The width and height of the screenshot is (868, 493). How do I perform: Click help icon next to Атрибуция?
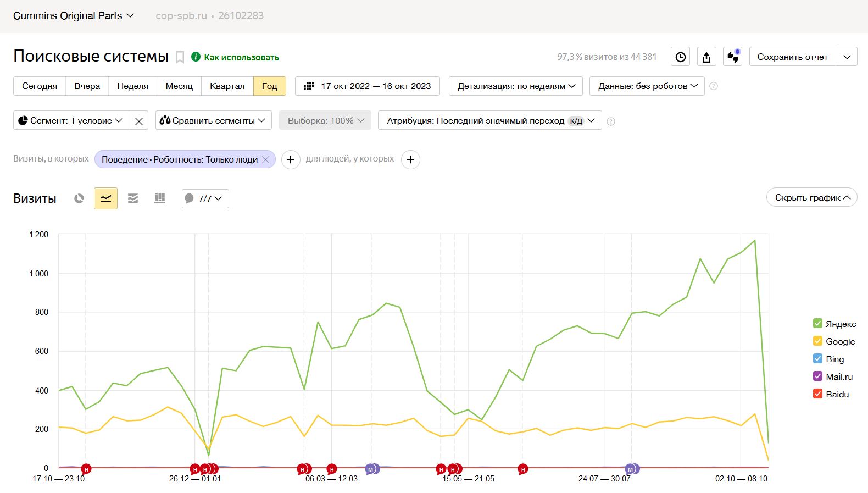click(611, 121)
